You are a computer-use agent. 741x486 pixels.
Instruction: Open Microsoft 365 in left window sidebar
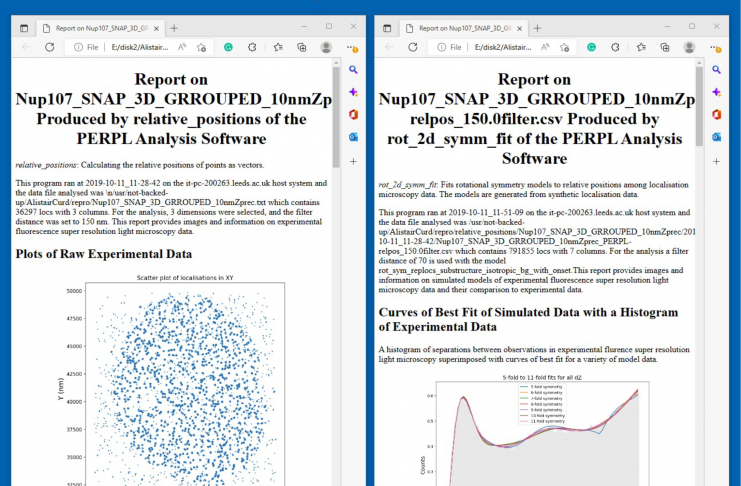click(353, 114)
